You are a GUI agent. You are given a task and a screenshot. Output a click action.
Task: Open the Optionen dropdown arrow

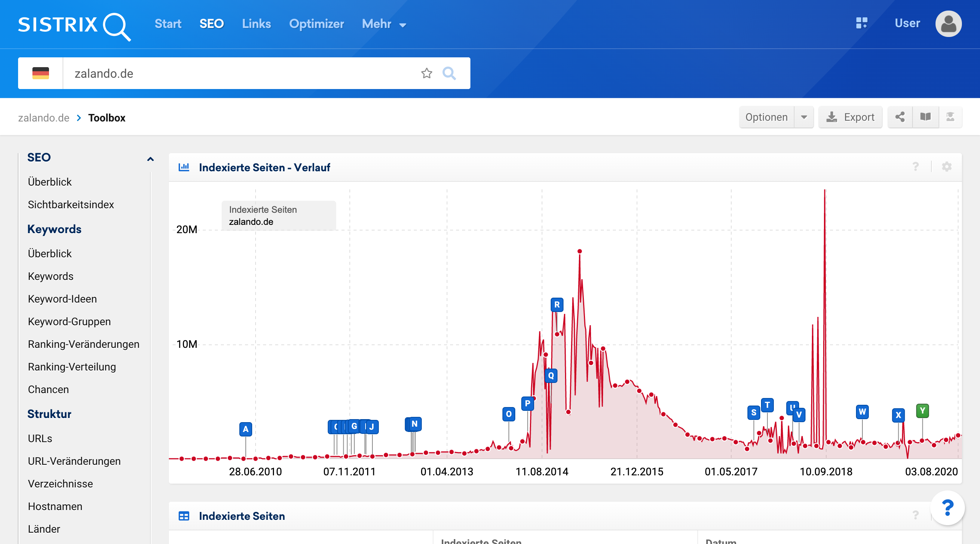pyautogui.click(x=804, y=117)
